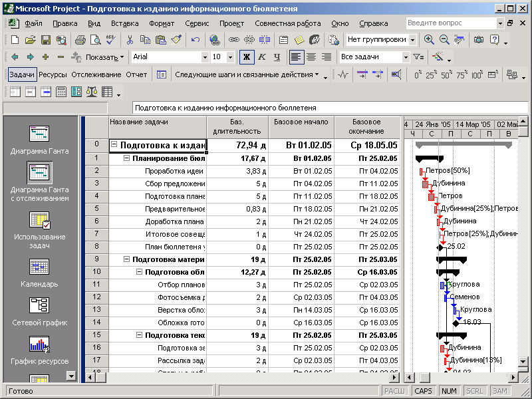532x399 pixels.
Task: Zoom in on the timescale
Action: [x=429, y=40]
